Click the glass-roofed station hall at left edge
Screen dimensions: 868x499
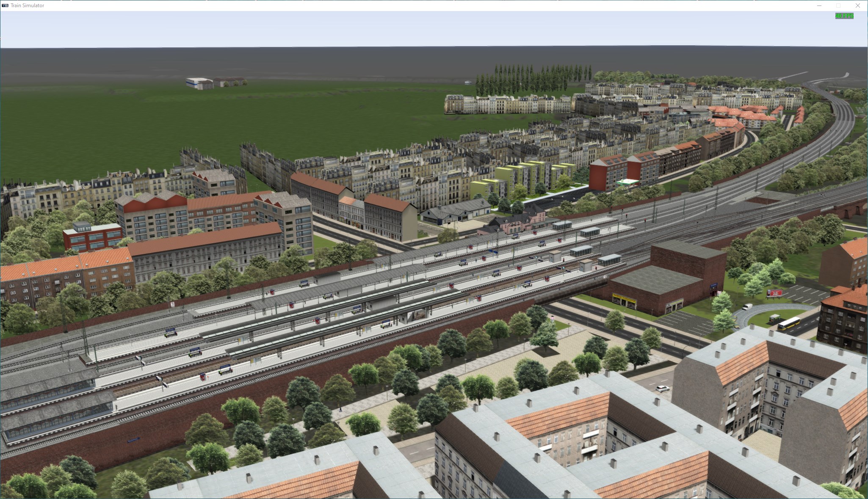coord(47,402)
